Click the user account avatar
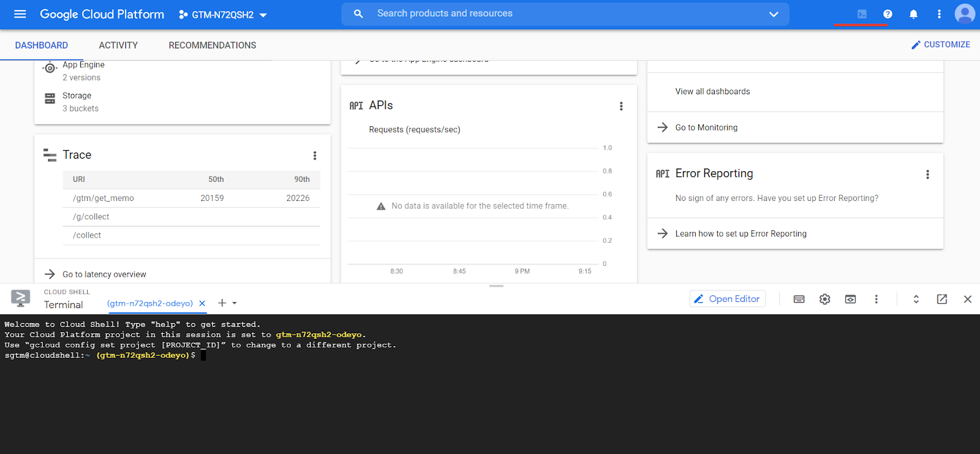 click(964, 14)
